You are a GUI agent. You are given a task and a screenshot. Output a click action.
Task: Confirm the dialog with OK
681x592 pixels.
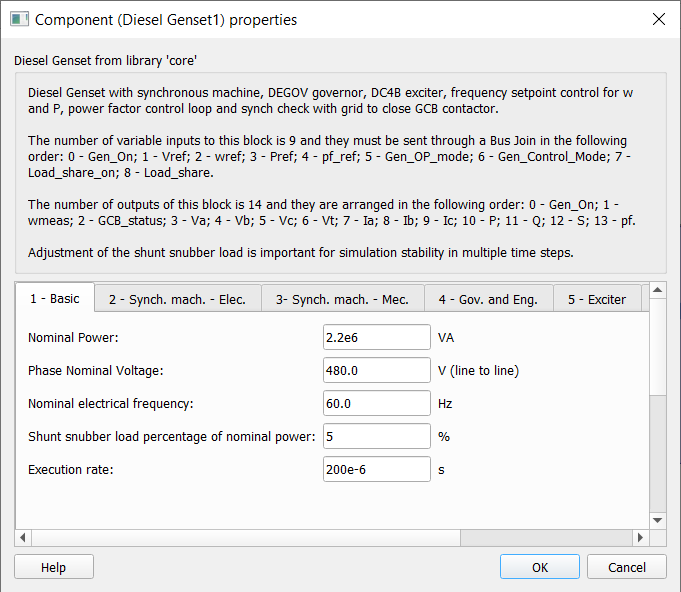point(540,567)
